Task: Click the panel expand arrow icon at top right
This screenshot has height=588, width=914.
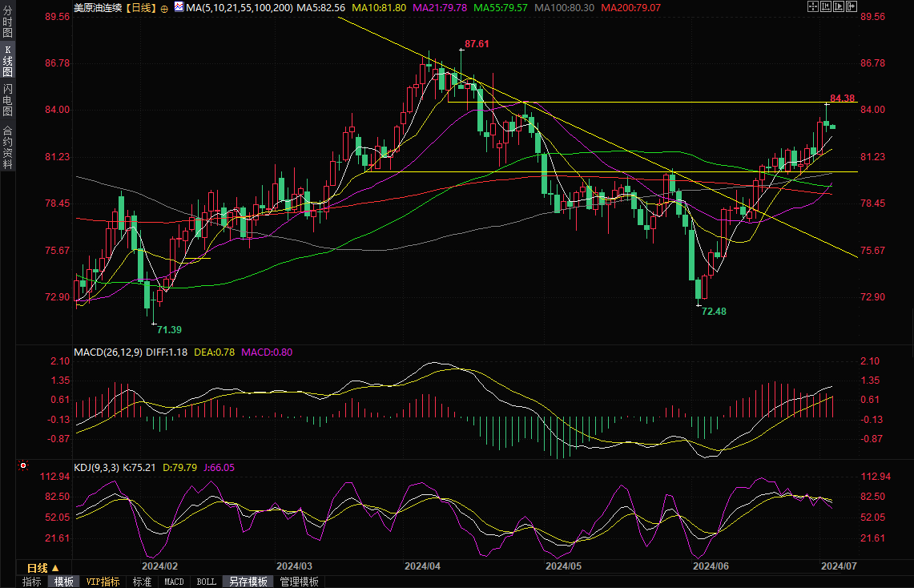Action: (x=851, y=7)
